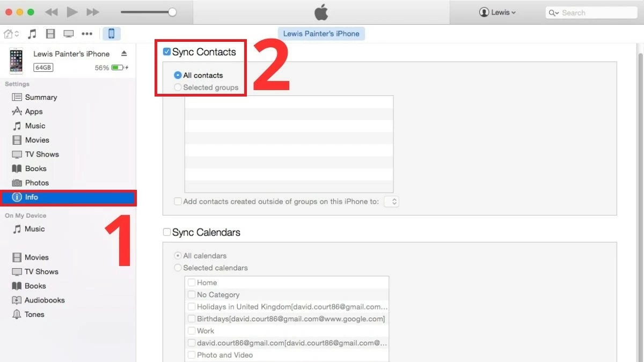Open the Movies library filmstrip icon
This screenshot has height=362, width=644.
[x=50, y=34]
